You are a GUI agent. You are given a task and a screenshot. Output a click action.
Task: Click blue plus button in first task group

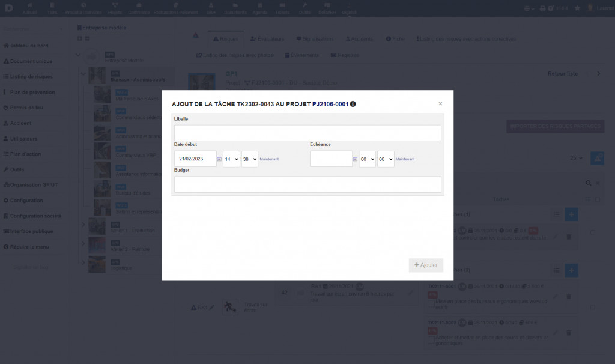pyautogui.click(x=572, y=214)
